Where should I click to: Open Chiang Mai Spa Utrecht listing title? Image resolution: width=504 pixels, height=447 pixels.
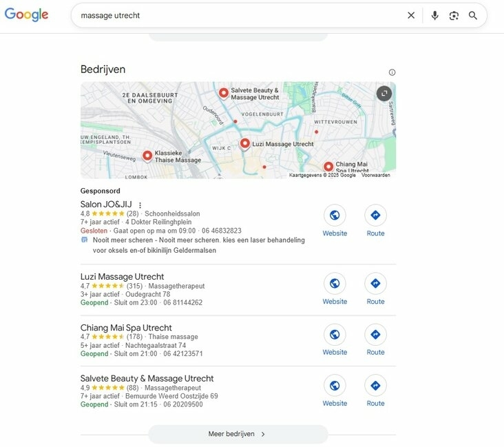pos(126,328)
